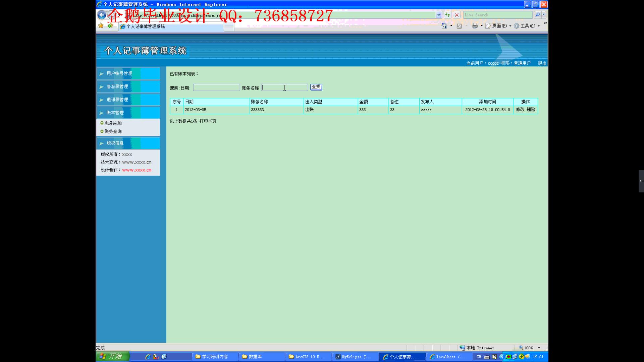
Task: Click the 打印本页 link
Action: click(x=208, y=121)
